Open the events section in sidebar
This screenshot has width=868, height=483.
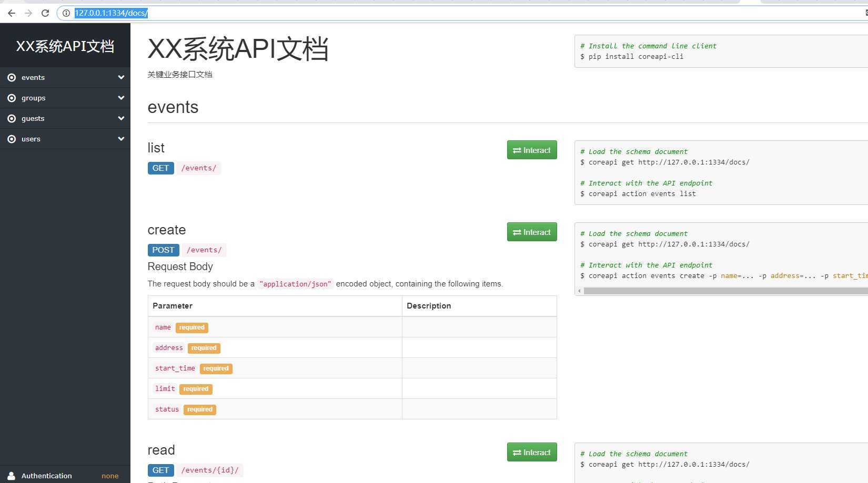point(65,77)
